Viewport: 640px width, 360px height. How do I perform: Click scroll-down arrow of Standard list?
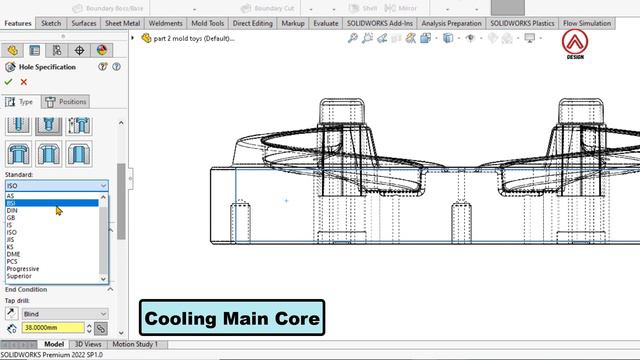tap(103, 279)
